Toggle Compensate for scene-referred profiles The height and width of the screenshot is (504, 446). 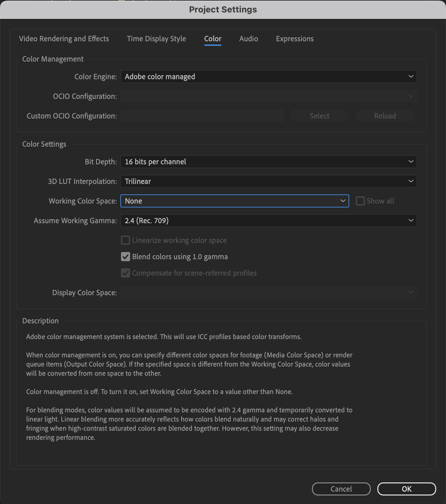pyautogui.click(x=125, y=273)
